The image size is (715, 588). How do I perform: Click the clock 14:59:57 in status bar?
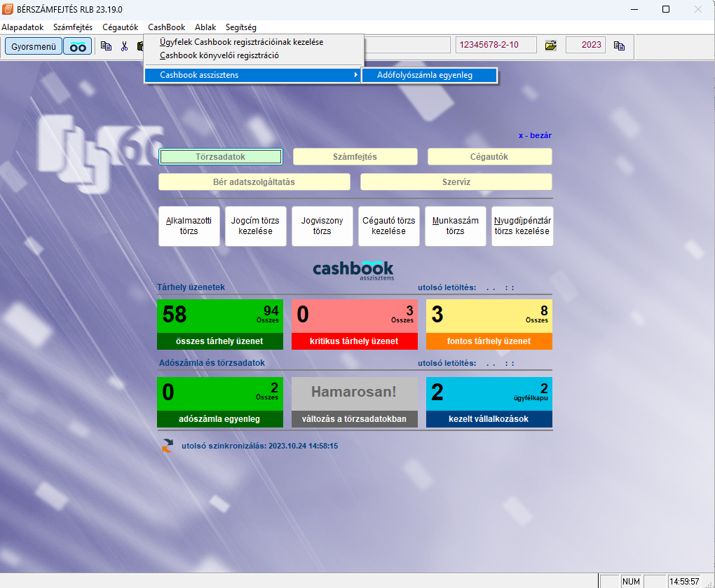tap(684, 582)
